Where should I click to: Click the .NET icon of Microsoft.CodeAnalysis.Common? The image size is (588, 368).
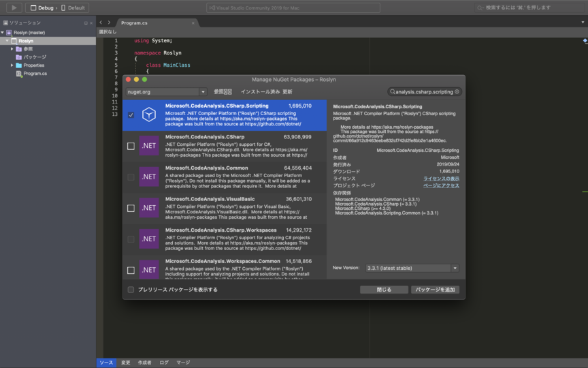[149, 177]
